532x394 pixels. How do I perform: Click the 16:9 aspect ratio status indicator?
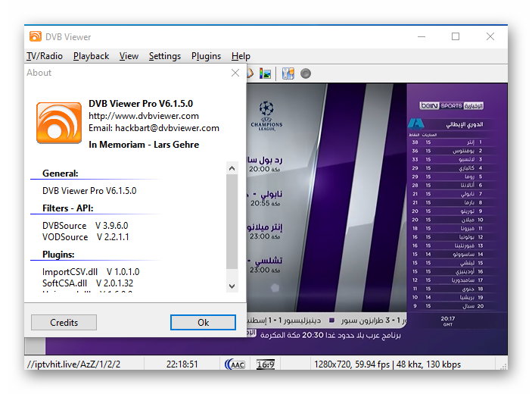point(266,364)
